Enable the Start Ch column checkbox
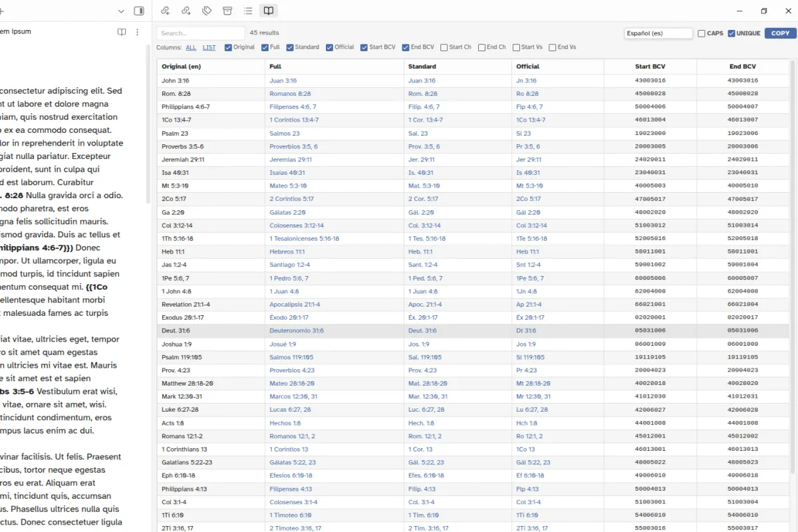This screenshot has width=798, height=532. pyautogui.click(x=444, y=47)
